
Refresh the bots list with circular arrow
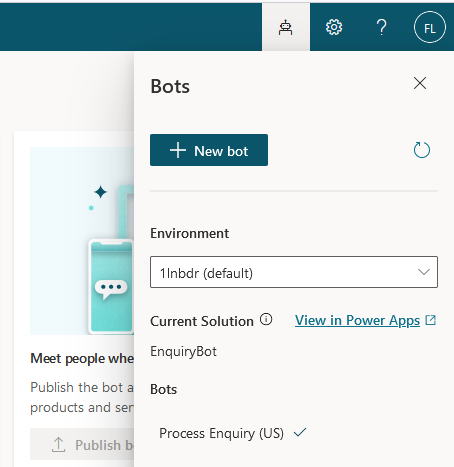(422, 150)
